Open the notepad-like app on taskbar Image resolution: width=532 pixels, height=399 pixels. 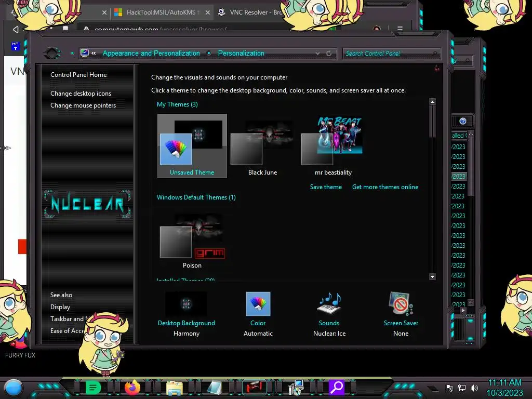click(215, 388)
